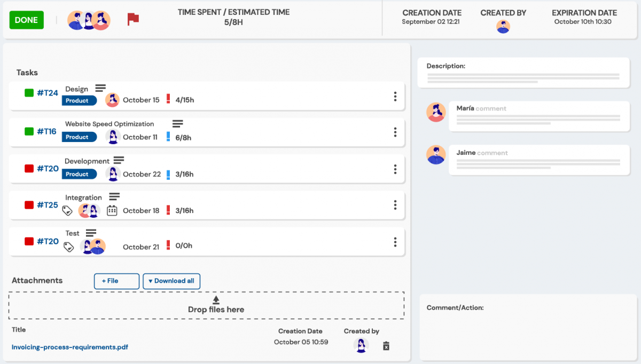641x364 pixels.
Task: Toggle the status square on Website Speed Optimization
Action: pyautogui.click(x=29, y=132)
